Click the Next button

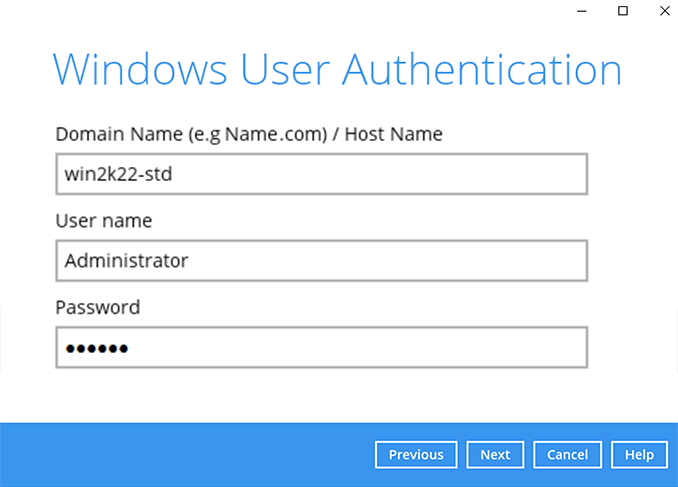point(494,454)
